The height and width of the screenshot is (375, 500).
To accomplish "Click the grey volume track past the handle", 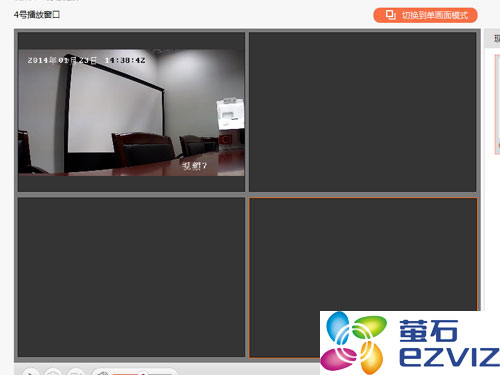I will click(160, 374).
